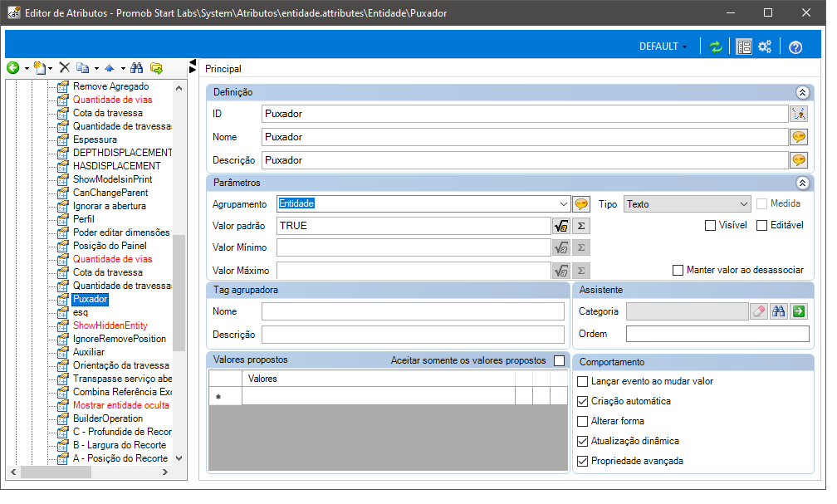
Task: Uncheck the Criação automática checkbox
Action: (x=582, y=401)
